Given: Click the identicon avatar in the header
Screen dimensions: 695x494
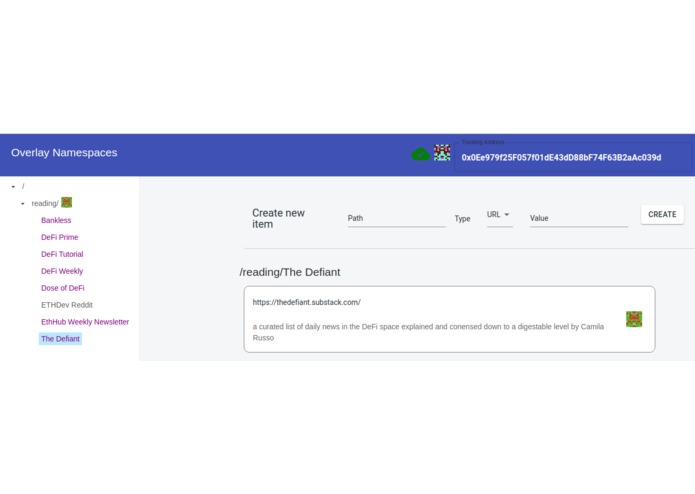Looking at the screenshot, I should point(442,153).
